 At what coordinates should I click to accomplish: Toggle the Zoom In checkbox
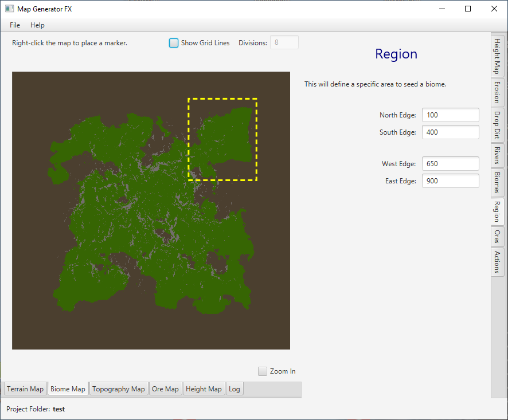[x=263, y=371]
